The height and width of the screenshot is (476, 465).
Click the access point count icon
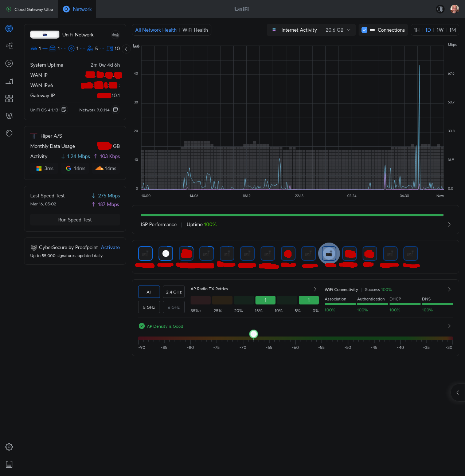[71, 48]
